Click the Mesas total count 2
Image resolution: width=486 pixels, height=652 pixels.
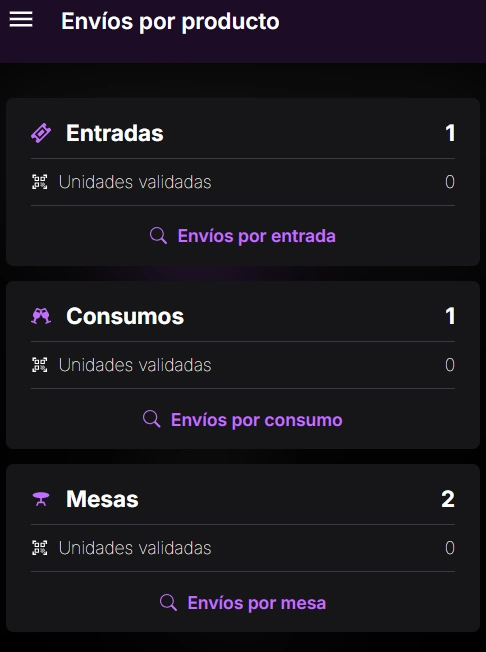pos(448,499)
